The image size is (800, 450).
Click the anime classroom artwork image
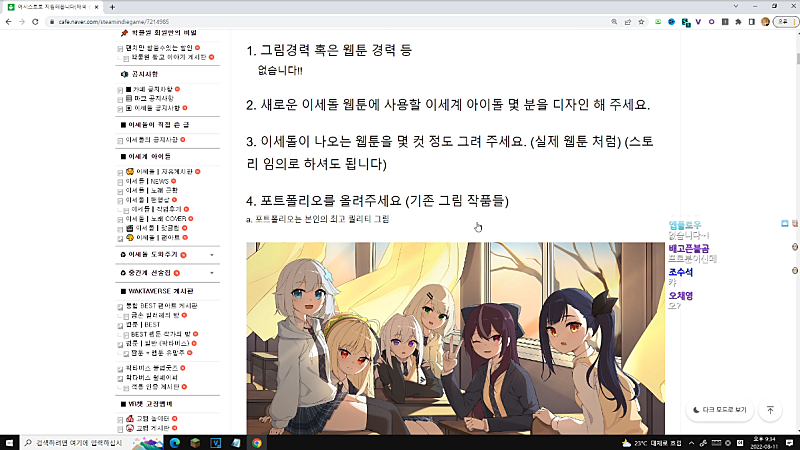click(455, 339)
